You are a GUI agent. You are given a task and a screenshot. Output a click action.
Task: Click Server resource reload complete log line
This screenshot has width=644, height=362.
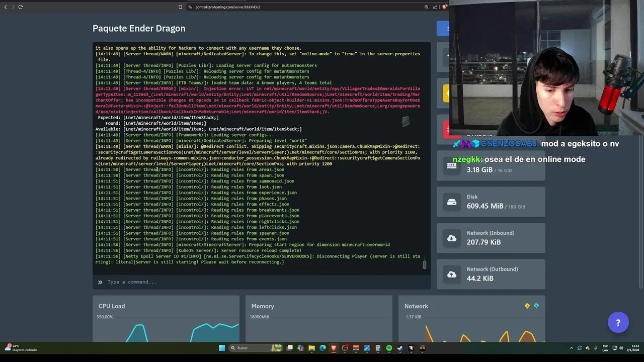pos(199,250)
